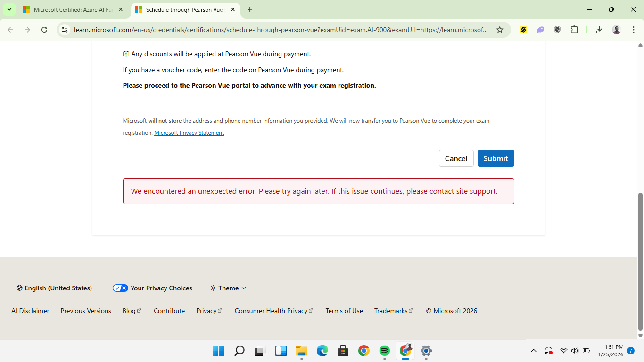Image resolution: width=644 pixels, height=362 pixels.
Task: Expand the Theme dropdown
Action: 228,288
